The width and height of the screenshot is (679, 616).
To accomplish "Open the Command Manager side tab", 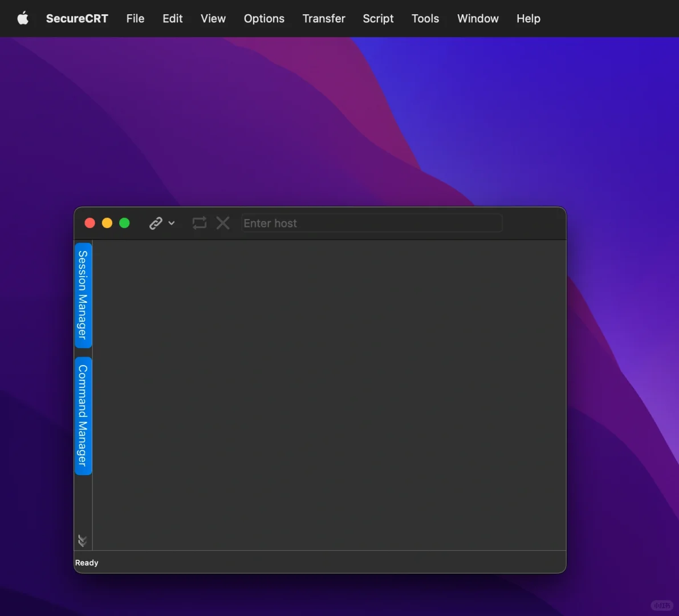I will coord(83,416).
